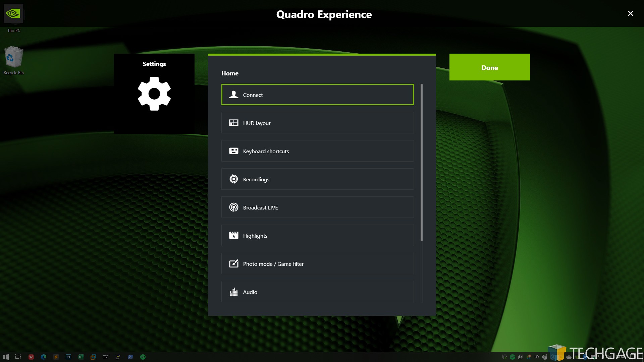644x362 pixels.
Task: Open Keyboard shortcuts via its keyboard icon
Action: pos(233,151)
